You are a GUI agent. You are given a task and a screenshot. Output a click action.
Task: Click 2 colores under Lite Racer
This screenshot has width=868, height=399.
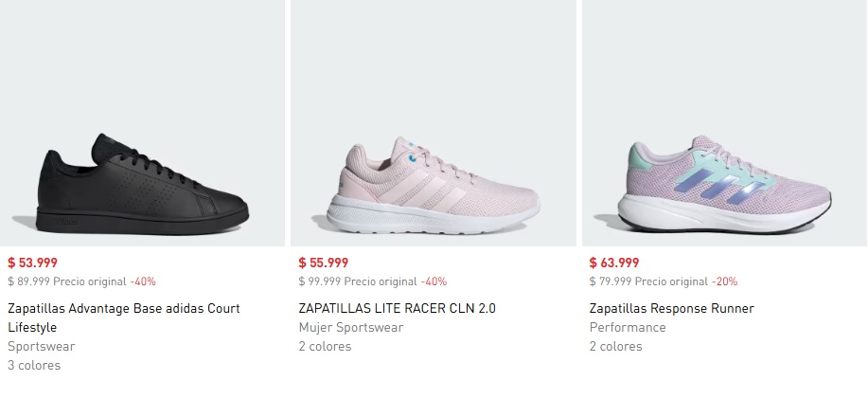[x=325, y=346]
